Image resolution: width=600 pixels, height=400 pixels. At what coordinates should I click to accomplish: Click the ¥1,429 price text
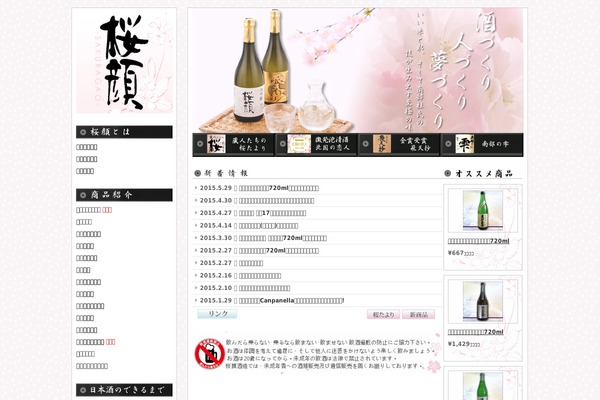464,344
